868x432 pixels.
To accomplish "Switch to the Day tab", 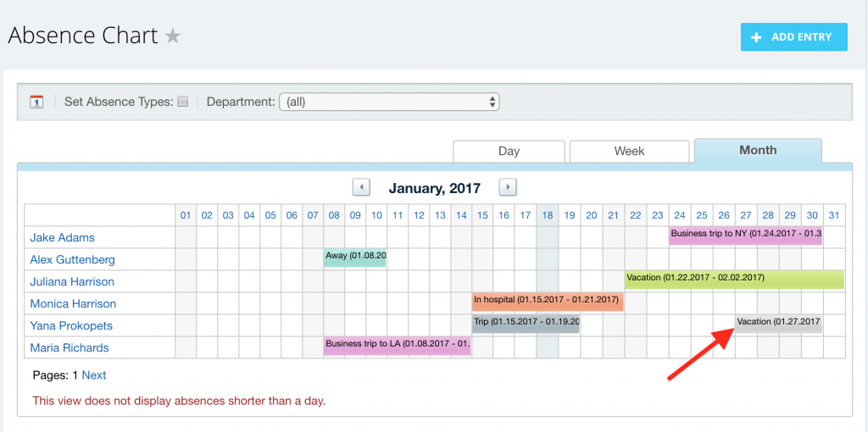I will (x=509, y=151).
